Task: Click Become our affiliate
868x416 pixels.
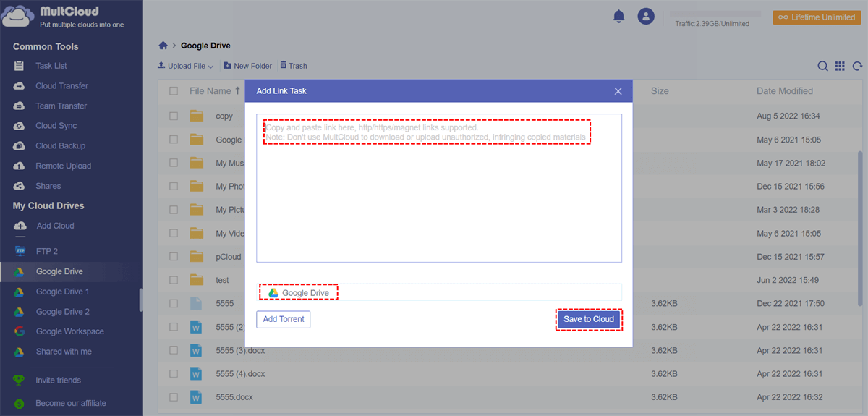Action: coord(70,403)
